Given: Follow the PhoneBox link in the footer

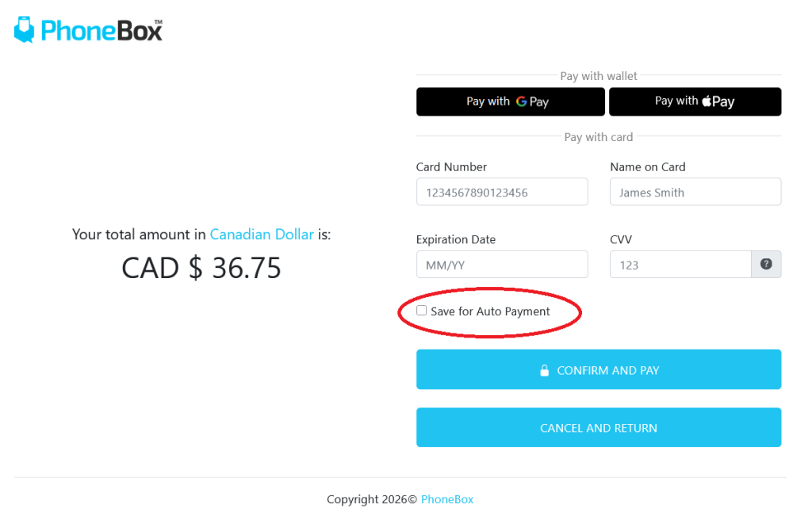Looking at the screenshot, I should pos(447,499).
